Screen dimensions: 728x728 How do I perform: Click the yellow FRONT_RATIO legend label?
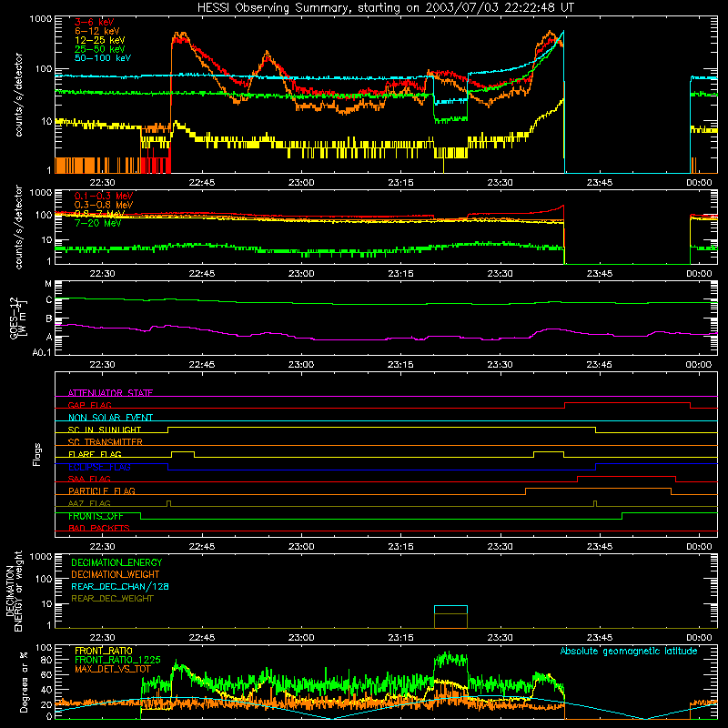point(104,651)
